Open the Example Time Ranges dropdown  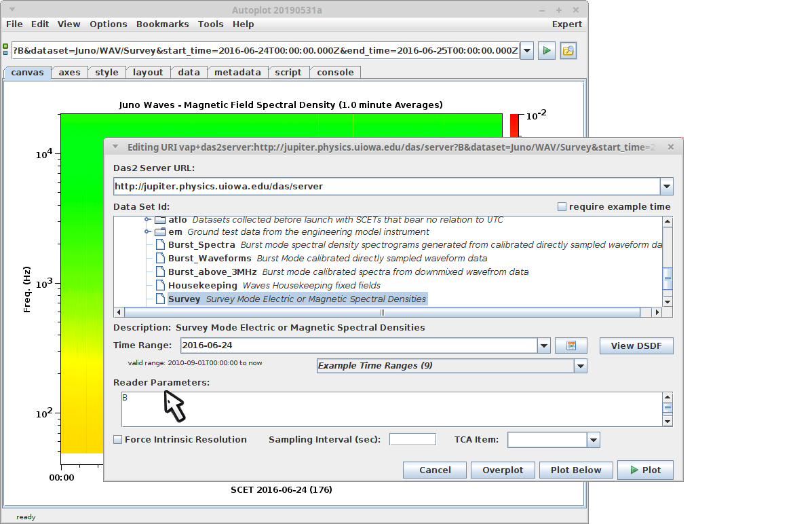click(x=580, y=366)
